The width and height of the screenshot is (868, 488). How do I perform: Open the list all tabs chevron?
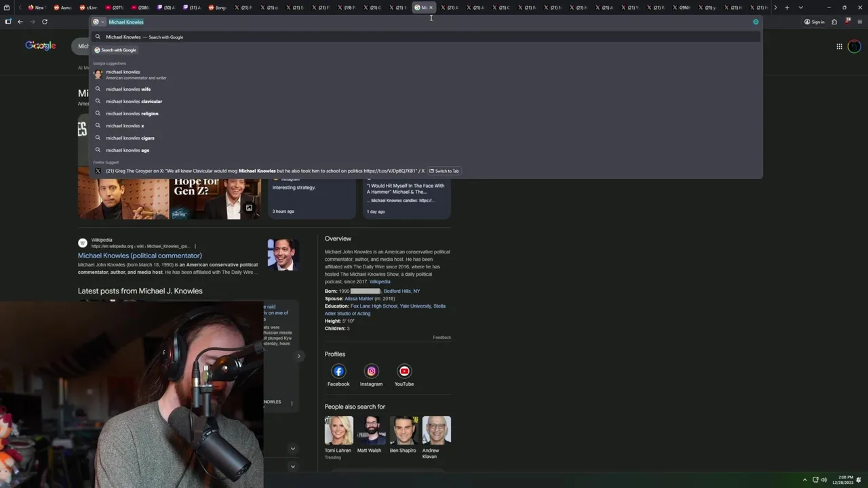801,7
